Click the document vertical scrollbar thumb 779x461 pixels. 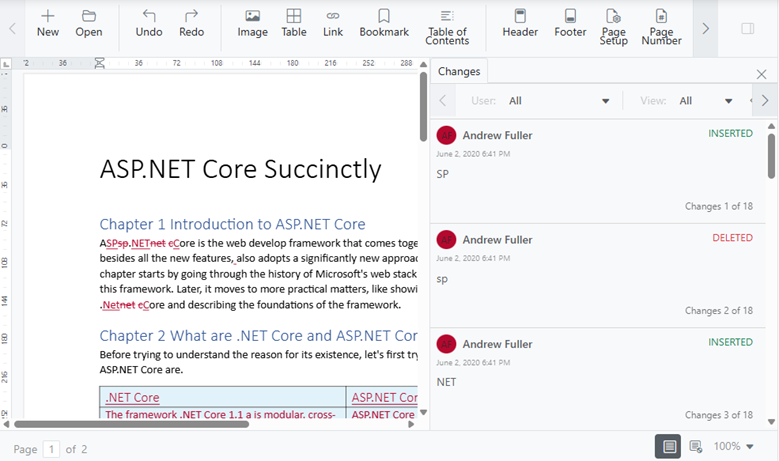423,107
